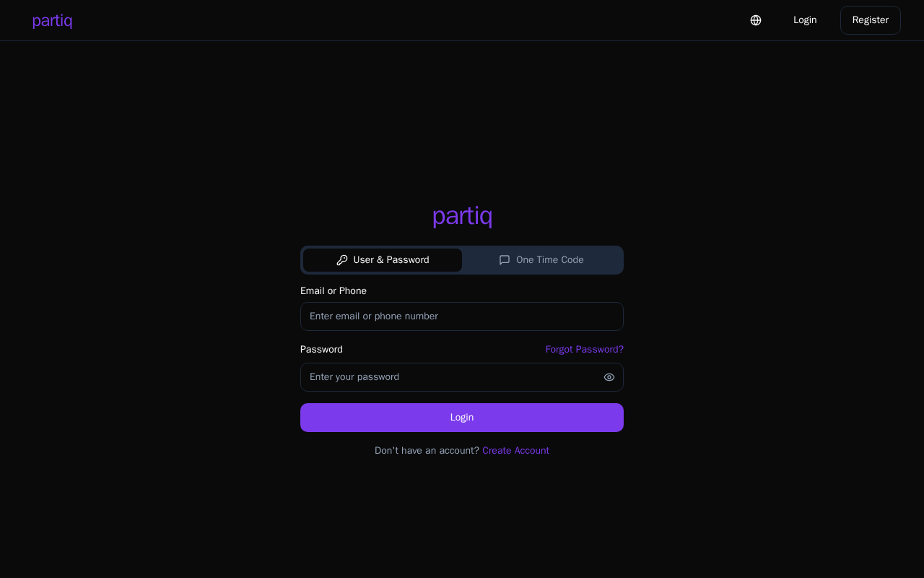Click the "Don't have an account?" text
The image size is (924, 578).
point(427,451)
